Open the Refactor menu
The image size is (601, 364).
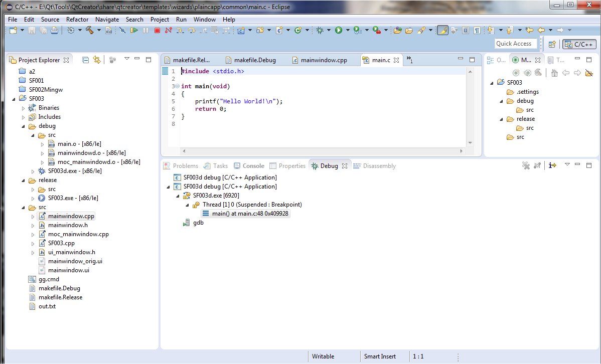click(x=77, y=20)
